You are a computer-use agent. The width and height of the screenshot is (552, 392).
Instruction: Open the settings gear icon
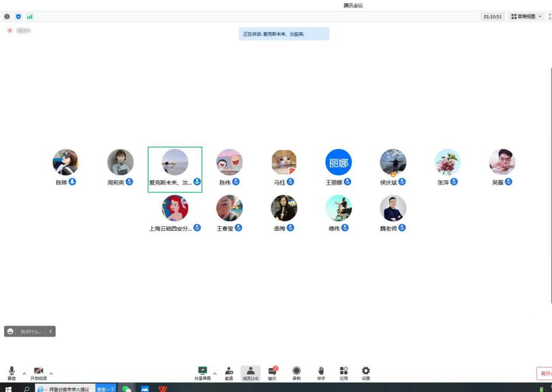click(366, 372)
